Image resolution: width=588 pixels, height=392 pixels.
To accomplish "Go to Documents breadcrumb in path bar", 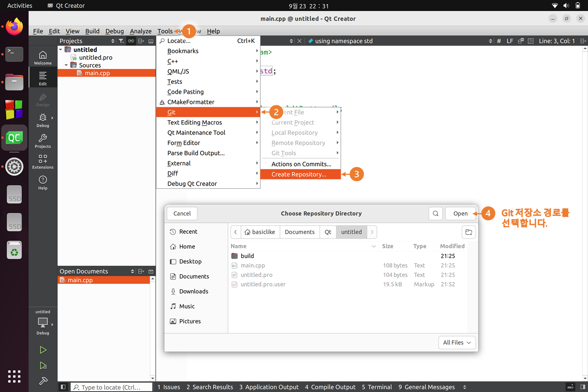I will 300,232.
